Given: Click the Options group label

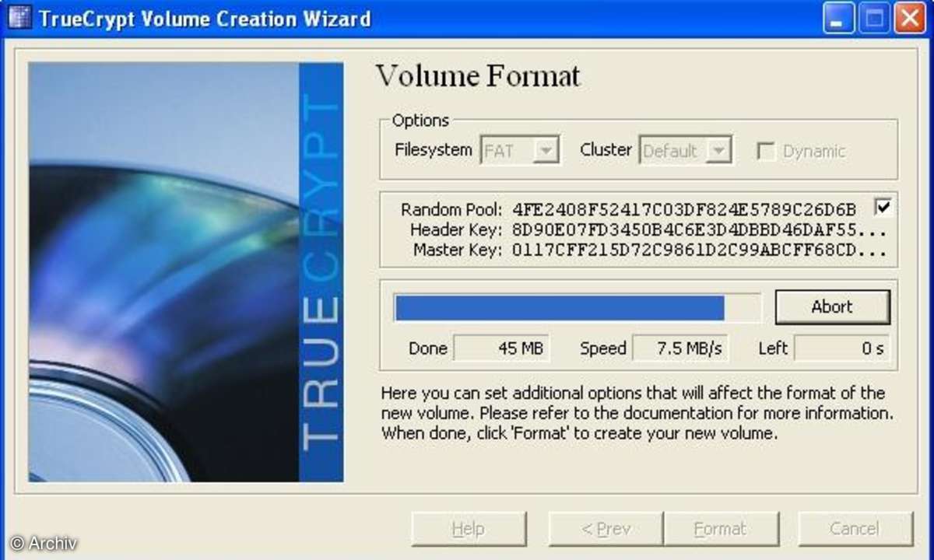Looking at the screenshot, I should click(420, 121).
